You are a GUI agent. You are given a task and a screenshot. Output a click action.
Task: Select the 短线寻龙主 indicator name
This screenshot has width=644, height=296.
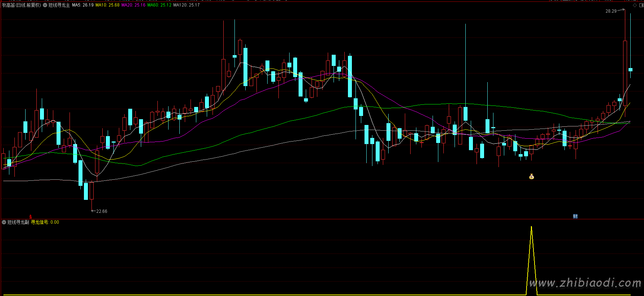tap(59, 5)
